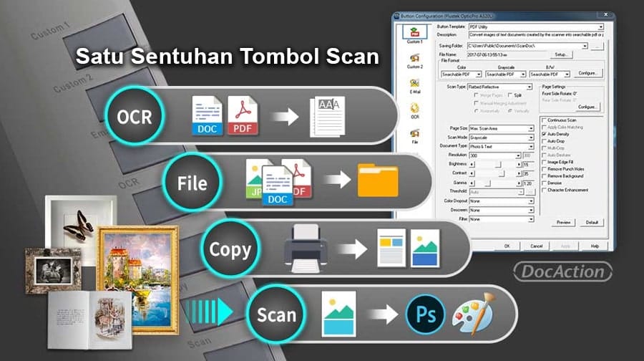
Task: Click the Setup button beside File Name
Action: point(561,54)
